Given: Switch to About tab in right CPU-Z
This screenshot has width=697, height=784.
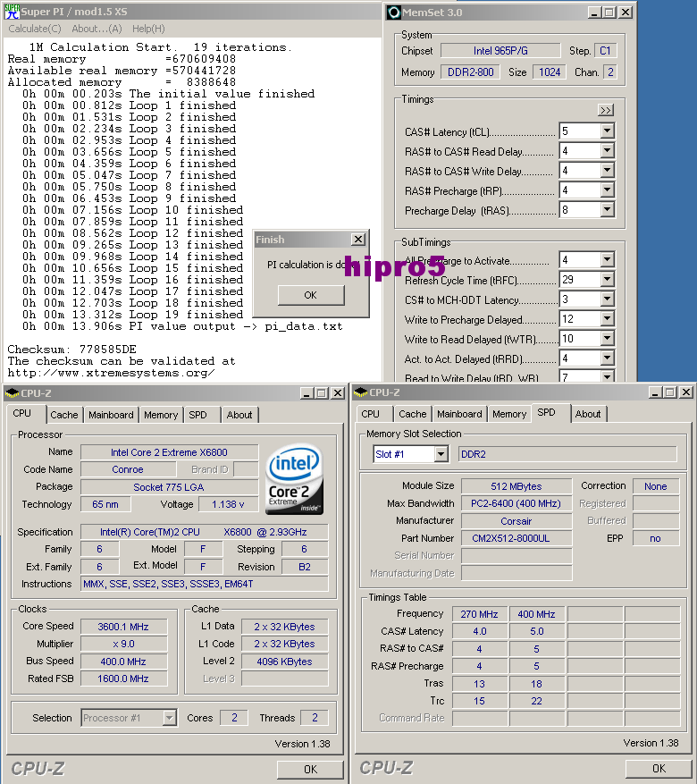Looking at the screenshot, I should click(588, 414).
